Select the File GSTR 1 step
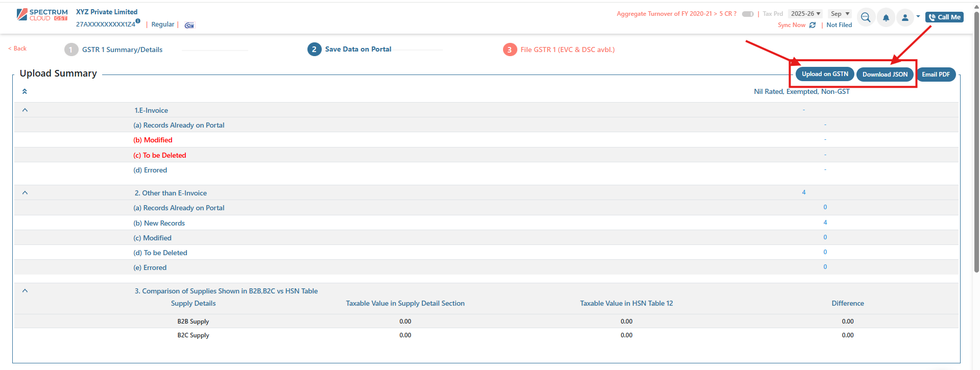Viewport: 980px width, 370px height. 567,50
